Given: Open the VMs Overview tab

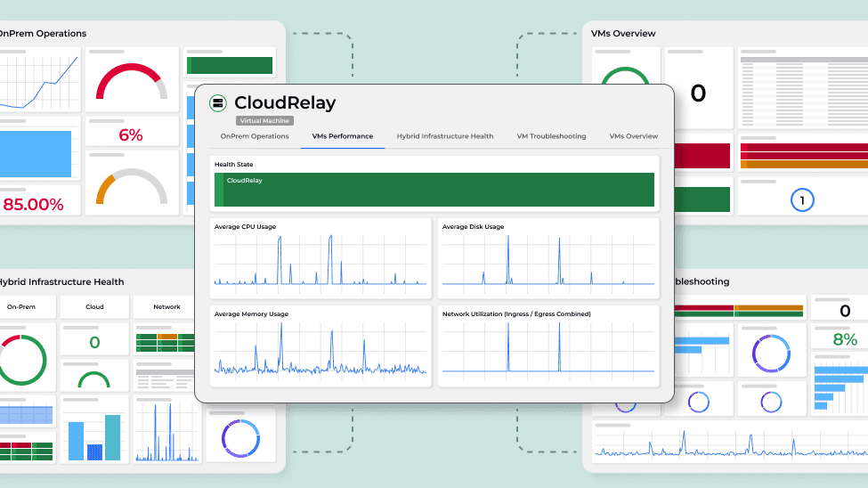Looking at the screenshot, I should pyautogui.click(x=634, y=136).
